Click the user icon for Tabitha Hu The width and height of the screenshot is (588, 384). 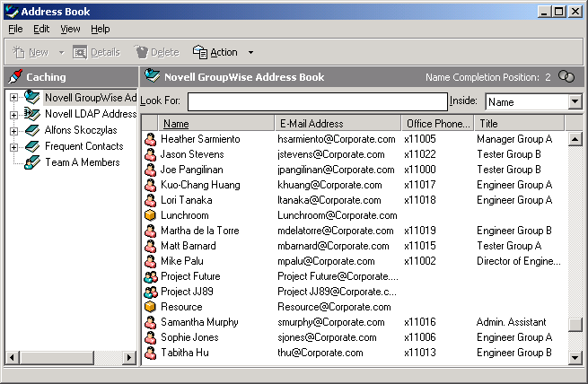tap(151, 353)
